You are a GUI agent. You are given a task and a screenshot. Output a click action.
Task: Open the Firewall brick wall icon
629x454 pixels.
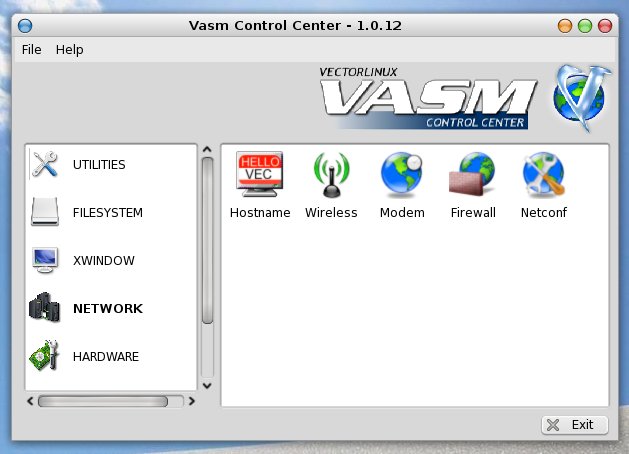point(472,174)
